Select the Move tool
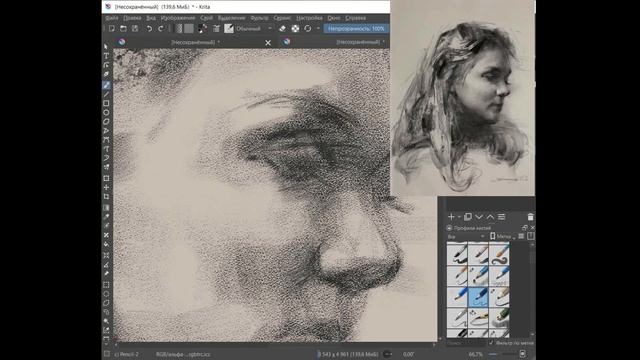640x360 pixels. 106,187
